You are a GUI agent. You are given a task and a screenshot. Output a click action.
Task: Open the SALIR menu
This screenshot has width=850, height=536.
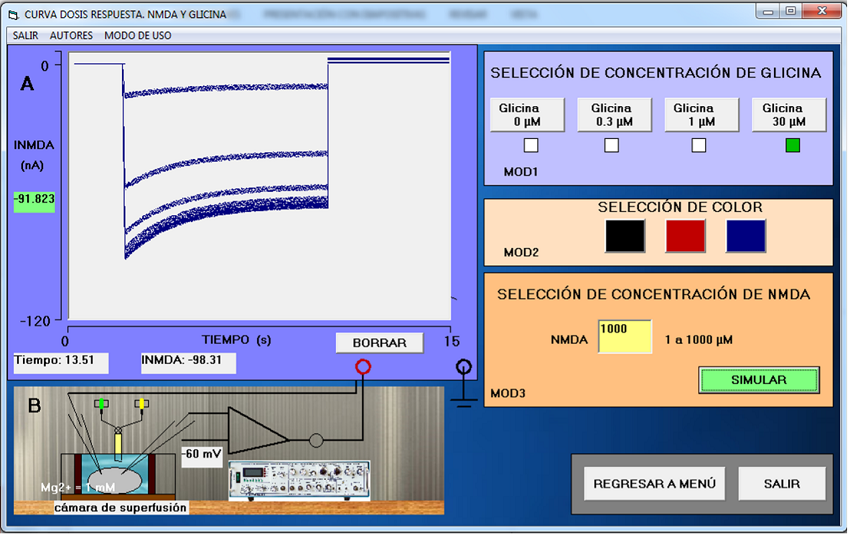click(25, 35)
